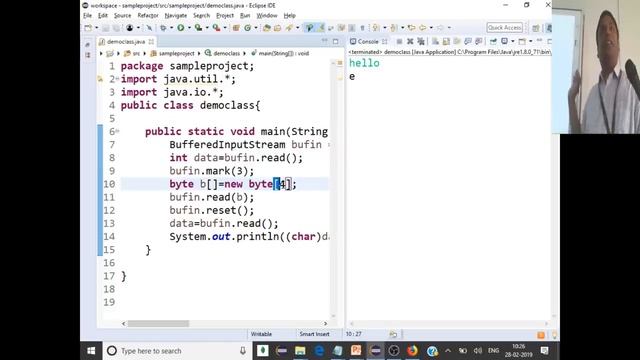
Task: Open the New file dropdown arrow
Action: 97,28
